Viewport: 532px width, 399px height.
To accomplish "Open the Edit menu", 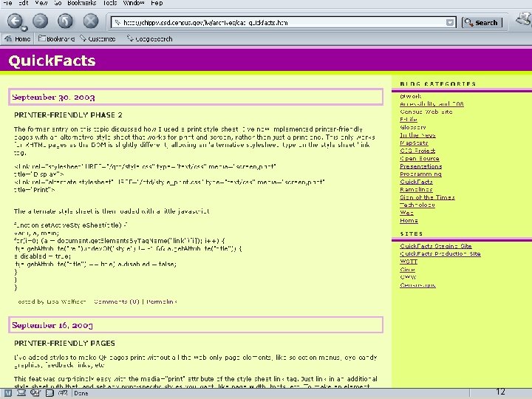I will pyautogui.click(x=23, y=3).
